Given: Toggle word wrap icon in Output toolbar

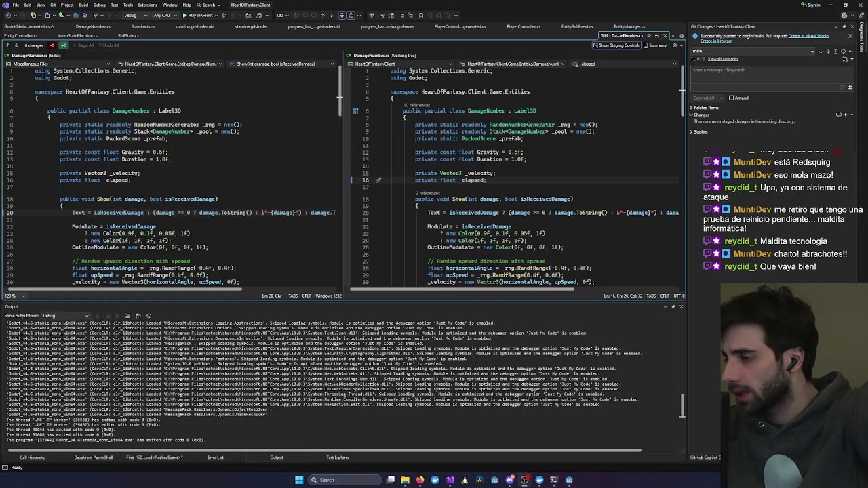Looking at the screenshot, I should point(138,316).
